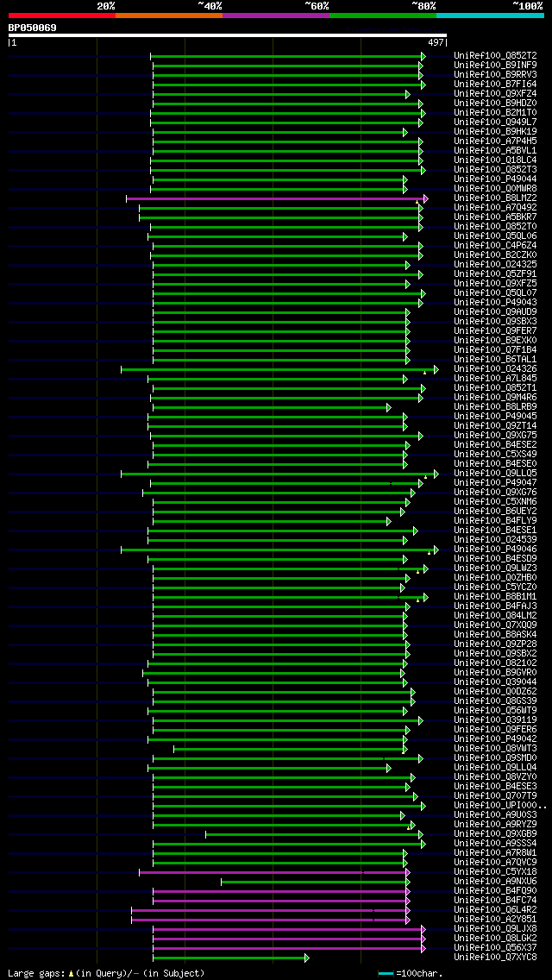Click the short green bar for UniRef100_Q7XYC8

coord(229,958)
